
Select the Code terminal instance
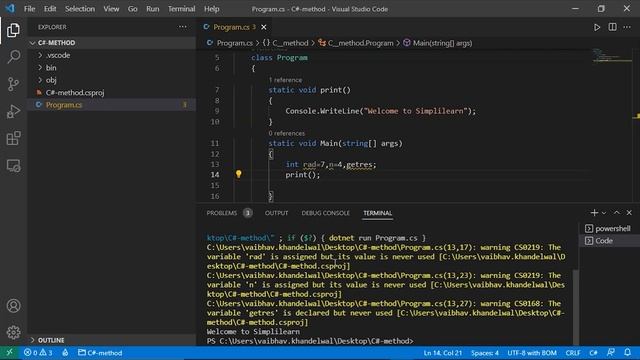[607, 241]
